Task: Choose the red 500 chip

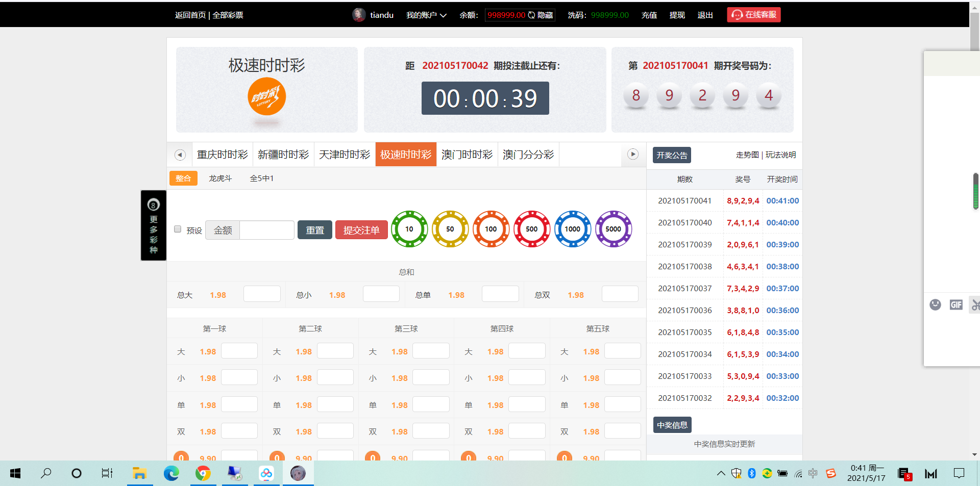Action: pyautogui.click(x=532, y=229)
